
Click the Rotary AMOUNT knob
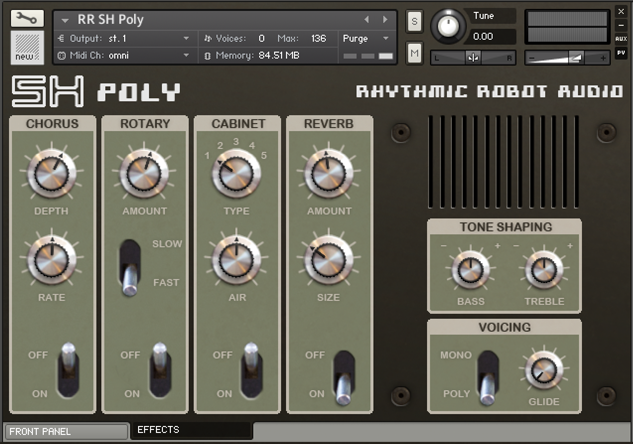click(x=144, y=174)
